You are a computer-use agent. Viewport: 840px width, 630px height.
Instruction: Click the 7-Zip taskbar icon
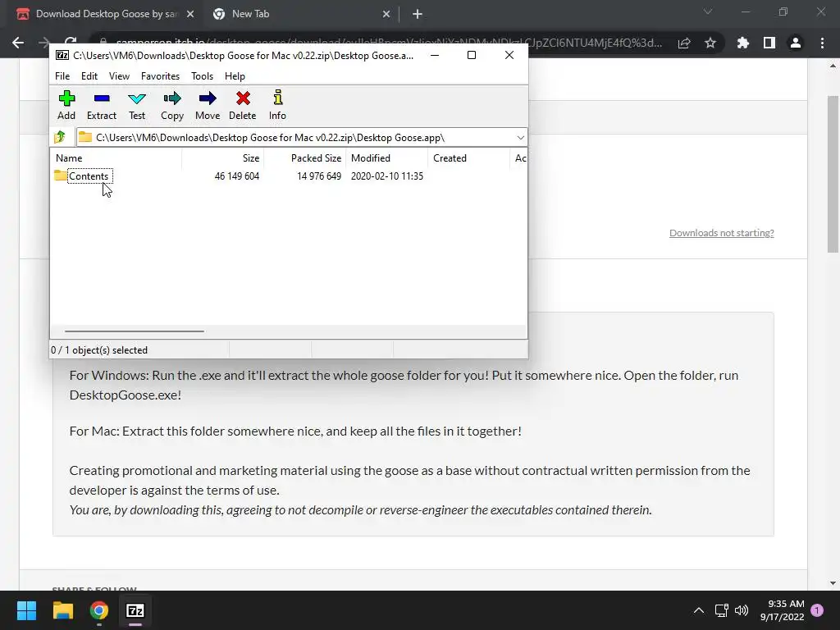click(135, 610)
